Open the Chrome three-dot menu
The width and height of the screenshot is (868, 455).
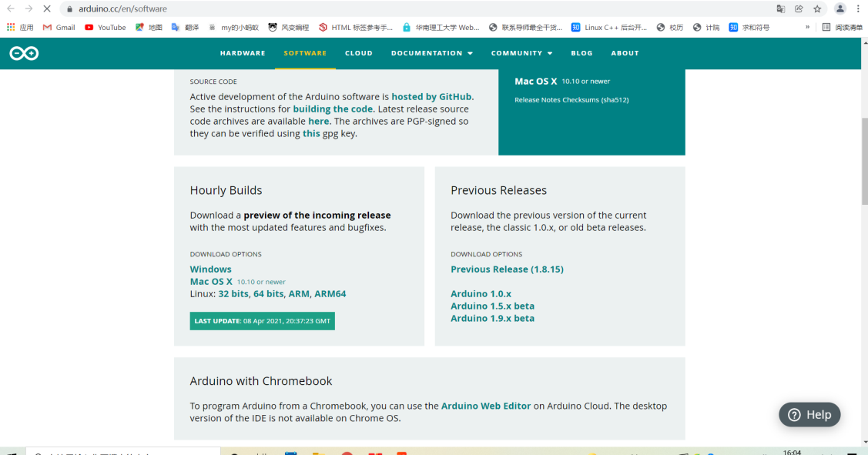point(858,9)
